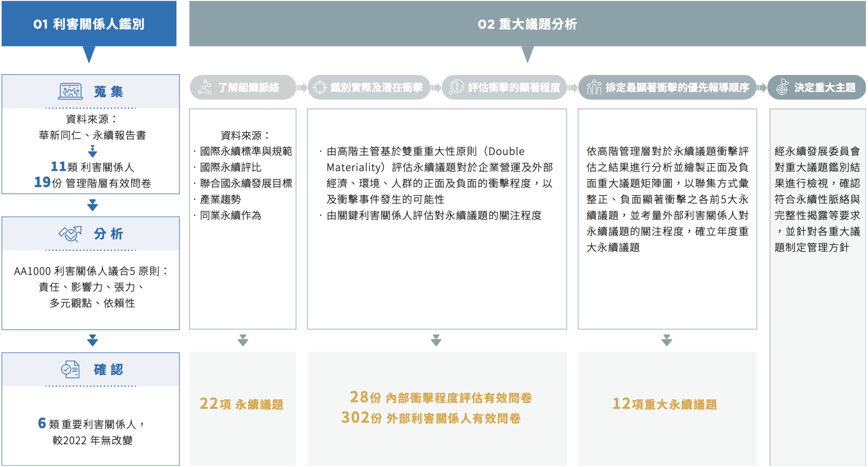This screenshot has height=467, width=868.
Task: Click 302份 外部利害關係人有效問卷
Action: click(431, 418)
